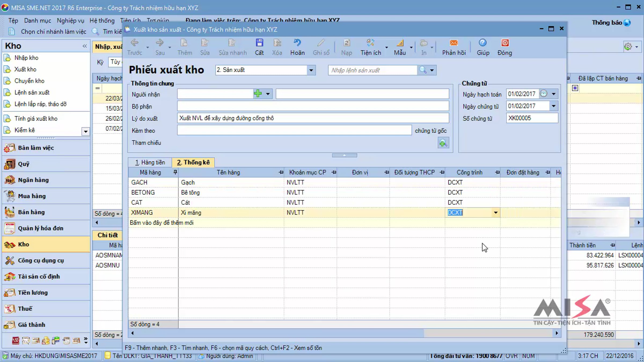This screenshot has height=362, width=644.
Task: Click the Kèm theo input field
Action: click(x=294, y=130)
